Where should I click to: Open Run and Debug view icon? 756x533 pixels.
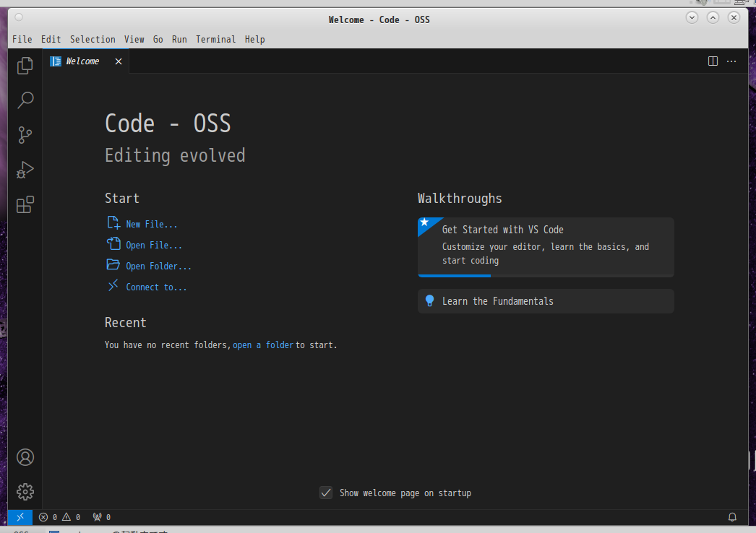click(25, 170)
